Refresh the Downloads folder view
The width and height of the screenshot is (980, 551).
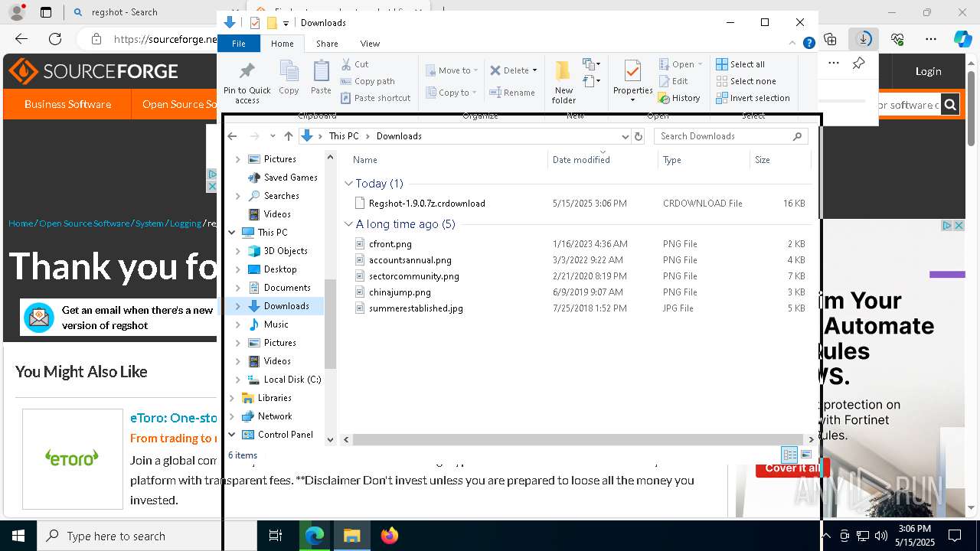point(639,136)
